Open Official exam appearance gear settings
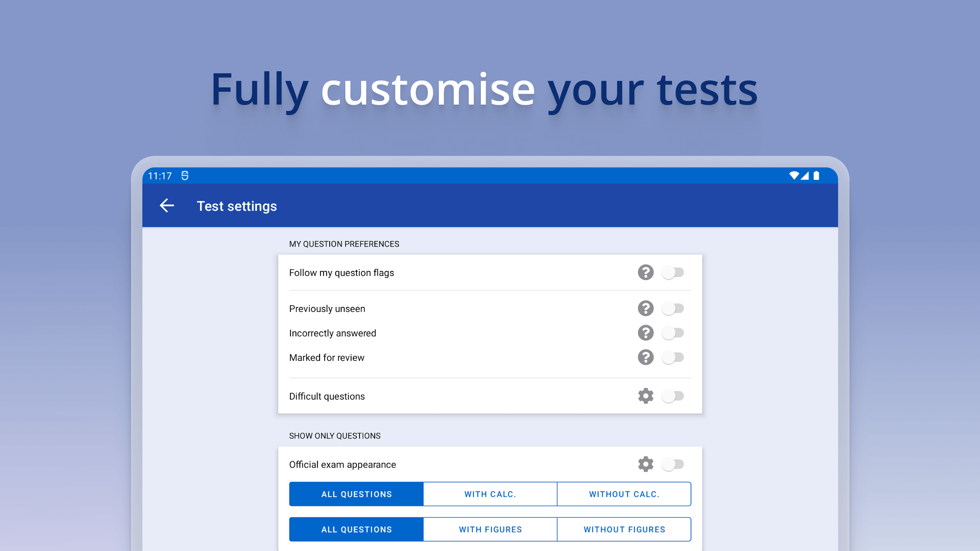 (645, 464)
